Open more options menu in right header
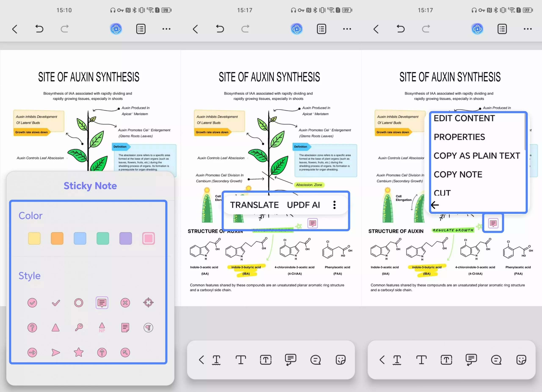542x392 pixels. click(x=527, y=29)
